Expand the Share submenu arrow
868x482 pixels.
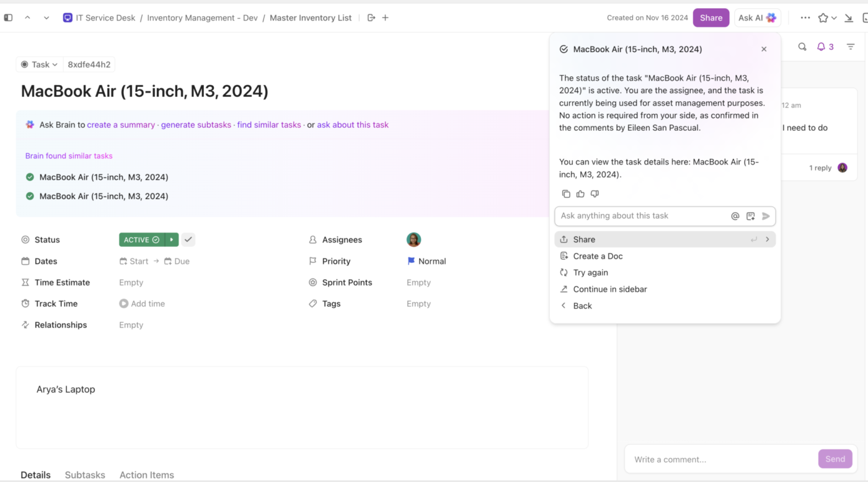768,239
